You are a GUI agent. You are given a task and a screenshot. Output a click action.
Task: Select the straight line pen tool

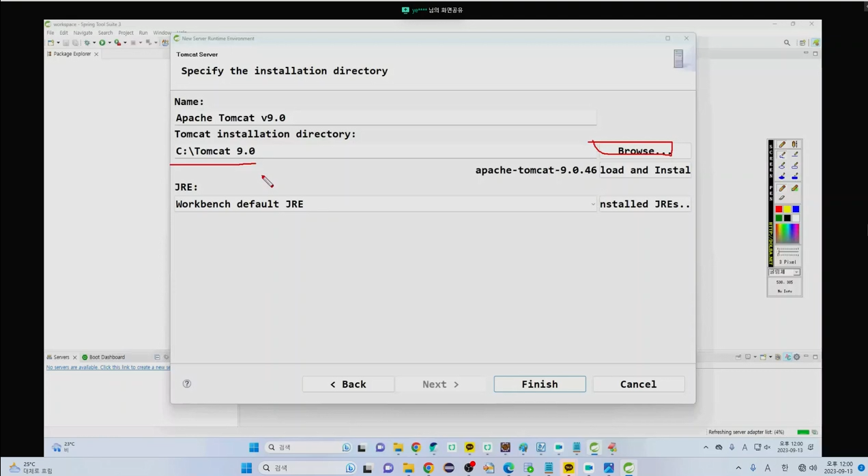[x=795, y=155]
